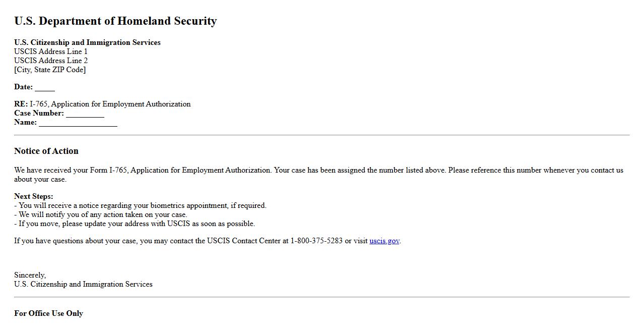Click the blank Case Number line
Image resolution: width=644 pixels, height=328 pixels.
coord(85,114)
